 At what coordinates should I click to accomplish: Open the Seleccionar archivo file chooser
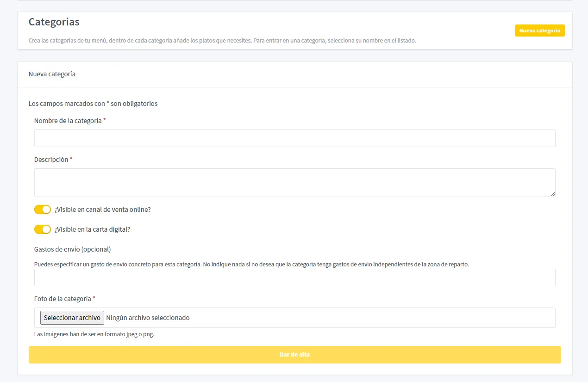tap(72, 318)
